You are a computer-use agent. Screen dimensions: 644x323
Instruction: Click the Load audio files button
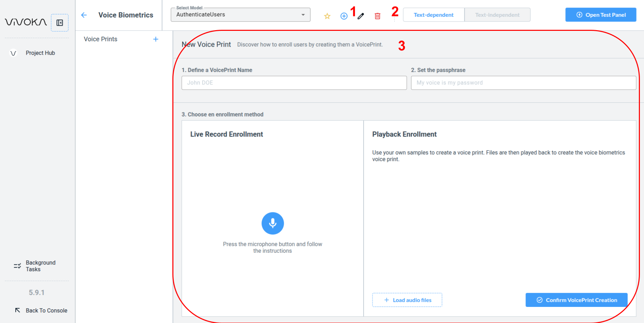click(407, 300)
